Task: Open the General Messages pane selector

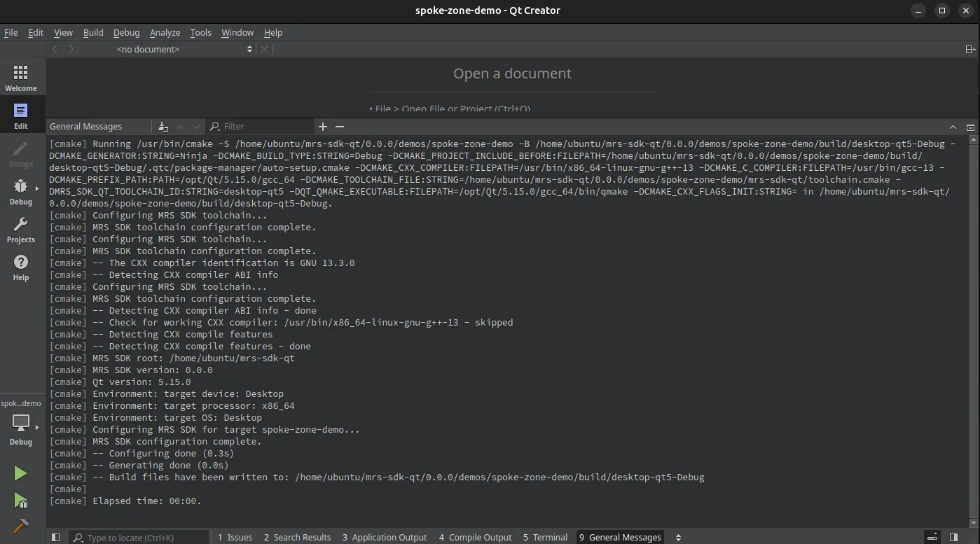Action: [99, 127]
